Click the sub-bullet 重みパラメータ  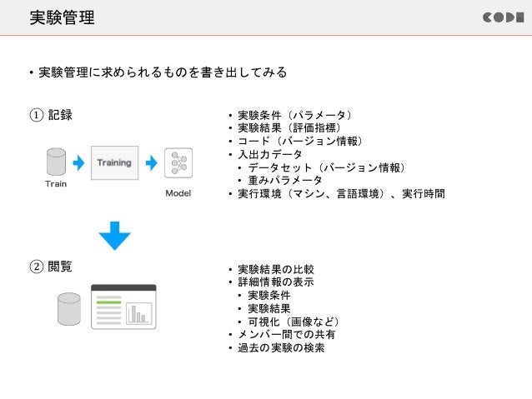coord(285,181)
